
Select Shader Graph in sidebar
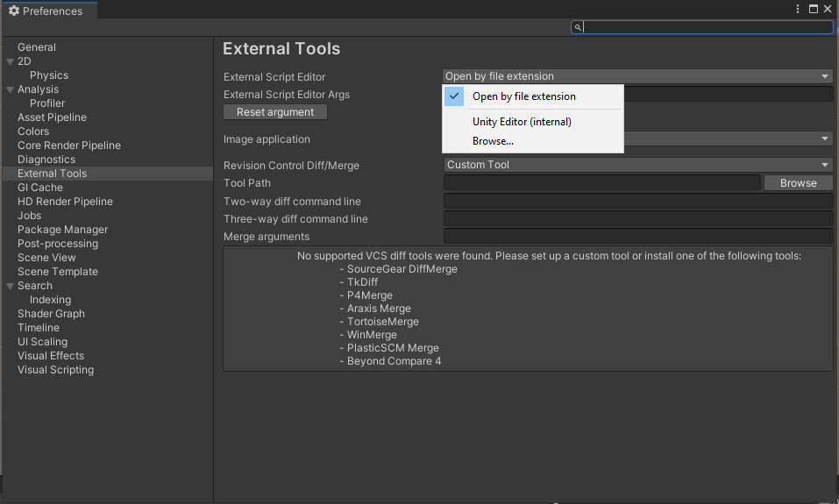52,314
